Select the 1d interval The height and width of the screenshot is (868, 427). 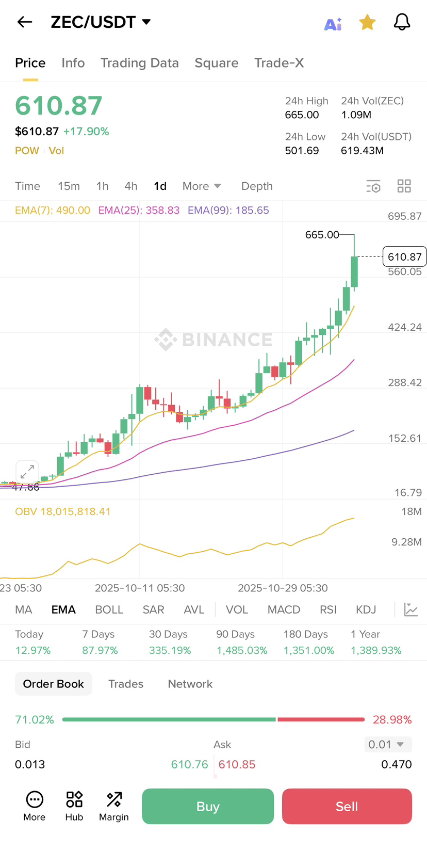coord(160,186)
